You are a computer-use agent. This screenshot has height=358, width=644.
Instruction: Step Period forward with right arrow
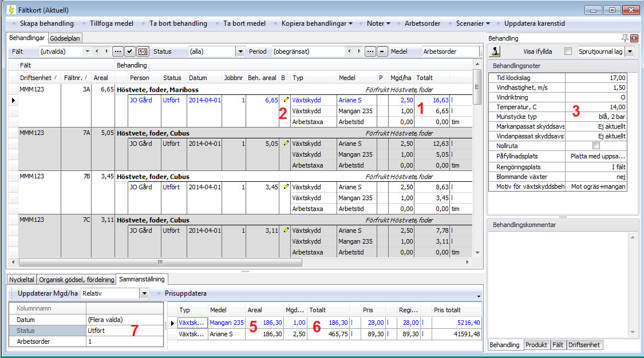tap(359, 51)
